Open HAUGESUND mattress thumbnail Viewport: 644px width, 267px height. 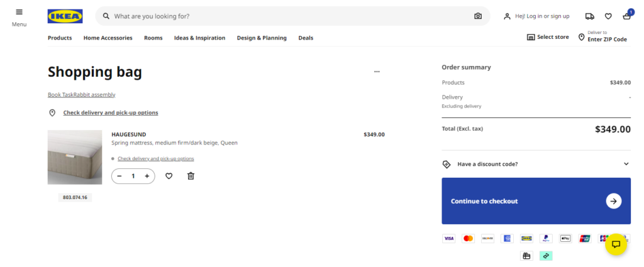[75, 158]
